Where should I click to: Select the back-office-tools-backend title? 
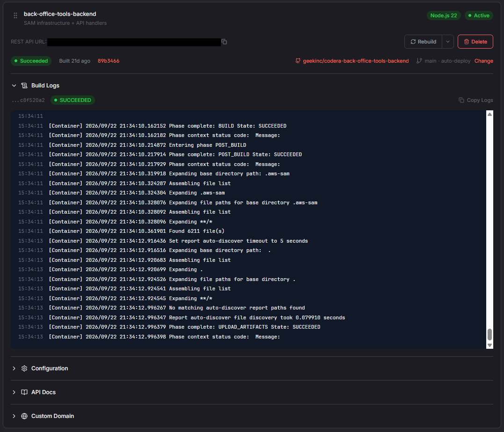click(x=60, y=14)
